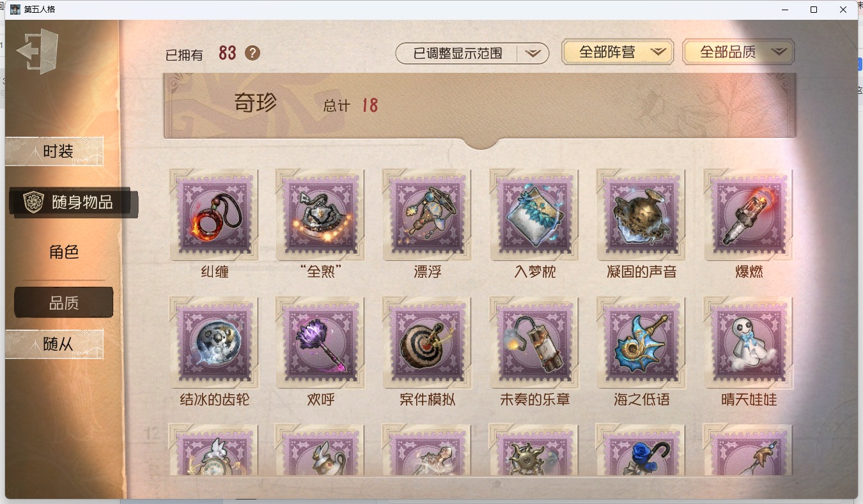
Task: Click the 未奏的乐章 dynamite accessory
Action: click(534, 342)
